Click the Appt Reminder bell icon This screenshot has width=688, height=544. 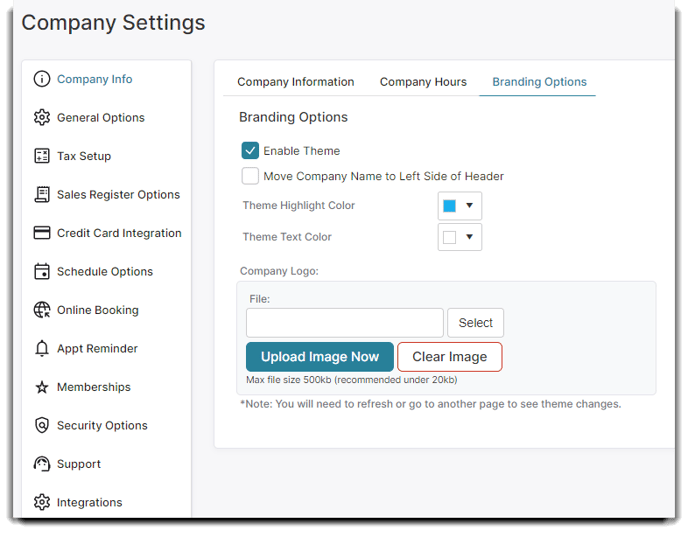tap(42, 348)
